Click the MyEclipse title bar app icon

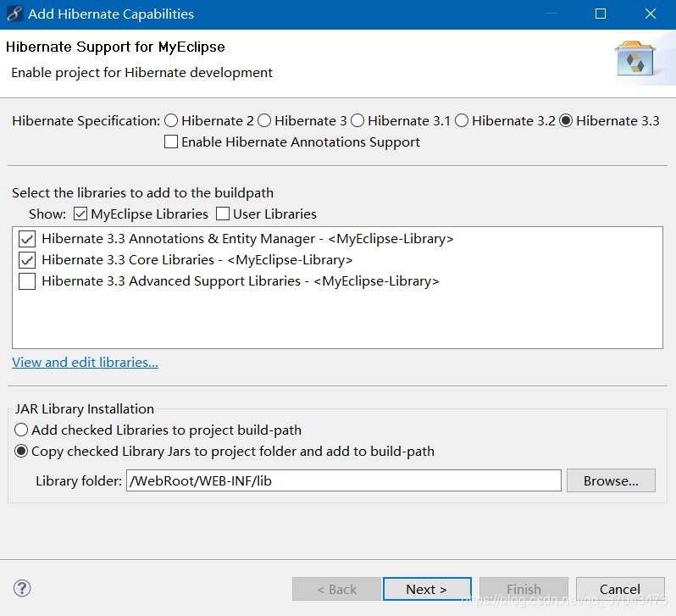pos(14,14)
